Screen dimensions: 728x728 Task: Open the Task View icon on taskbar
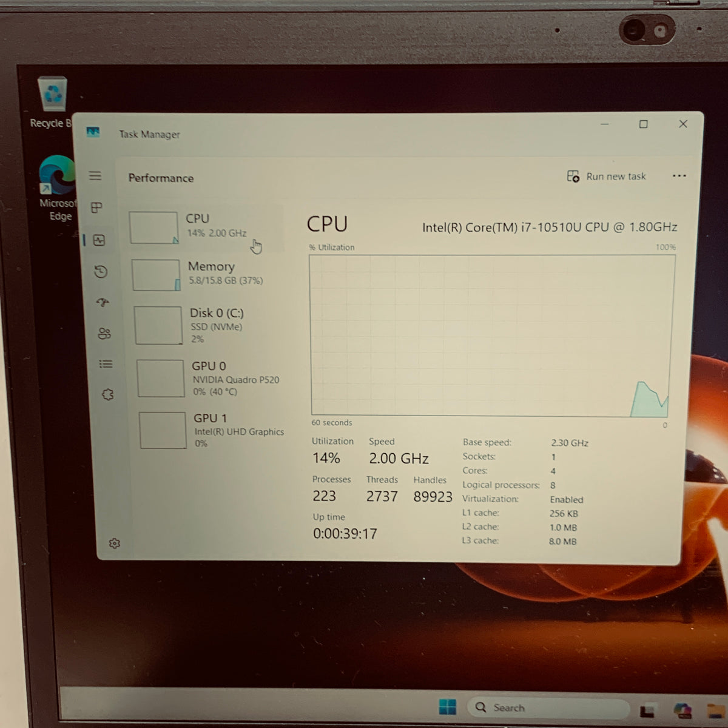(x=647, y=710)
